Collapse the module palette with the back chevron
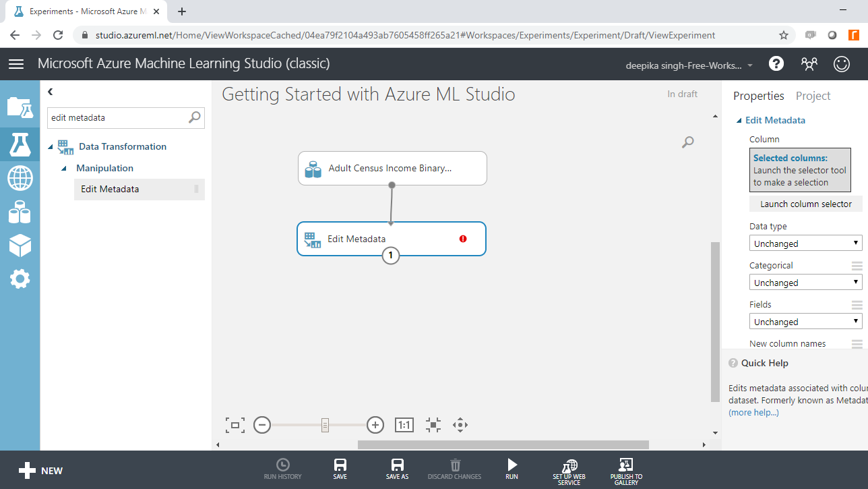The width and height of the screenshot is (868, 489). (x=51, y=92)
